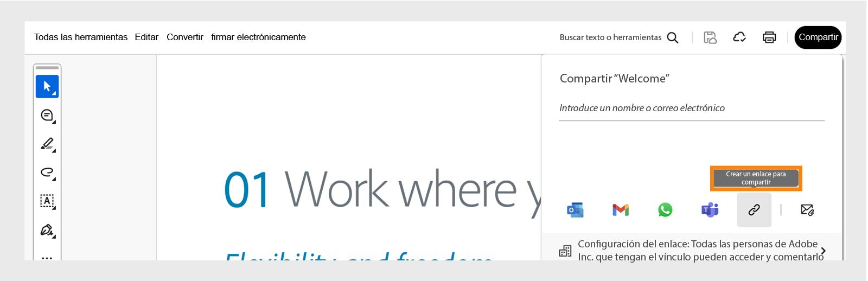Select the Add comment tool

click(x=47, y=115)
